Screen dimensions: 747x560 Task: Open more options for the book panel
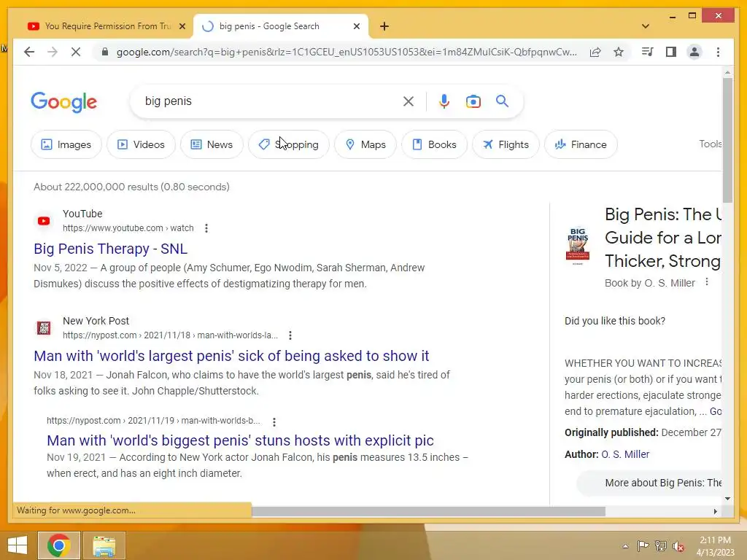[x=707, y=282]
